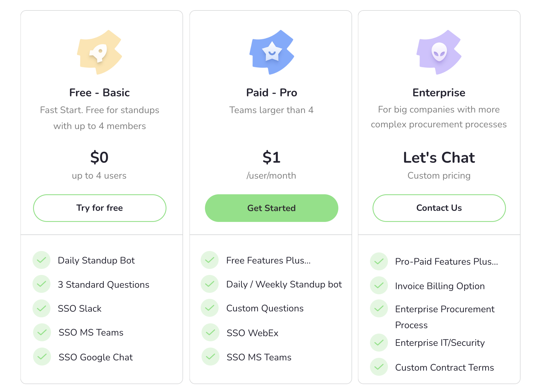
Task: Click the checkmark next to Enterprise IT/Security
Action: [x=379, y=342]
